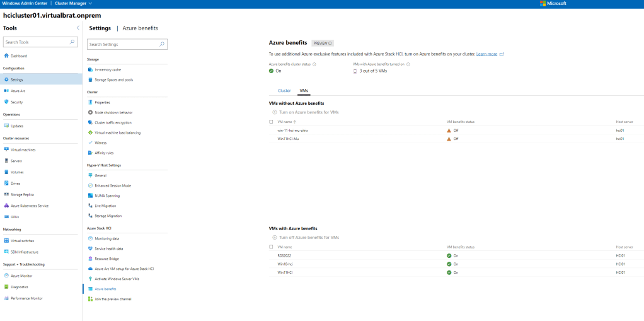Viewport: 644px width, 321px height.
Task: Open Azure Kubernetes Service icon
Action: tap(6, 206)
